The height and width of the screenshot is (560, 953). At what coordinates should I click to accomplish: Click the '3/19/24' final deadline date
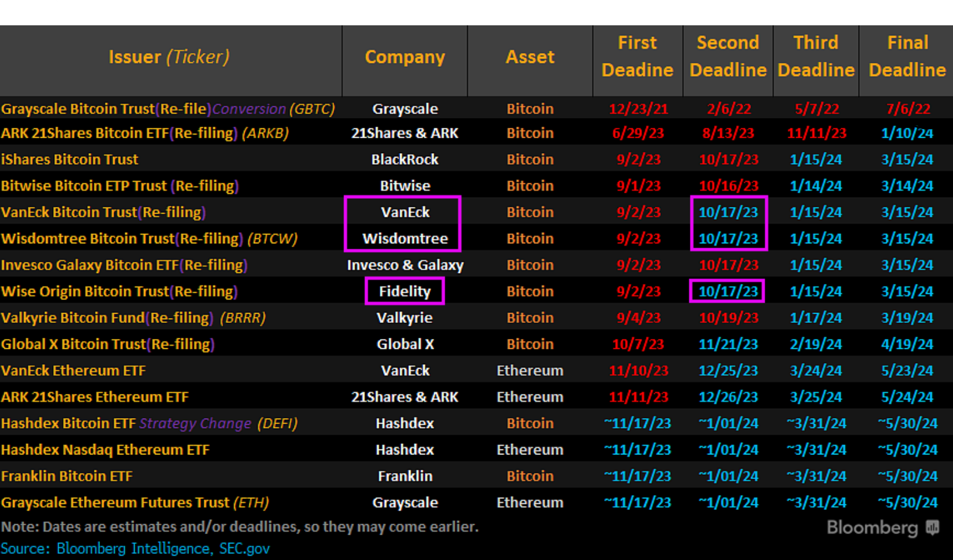point(907,318)
